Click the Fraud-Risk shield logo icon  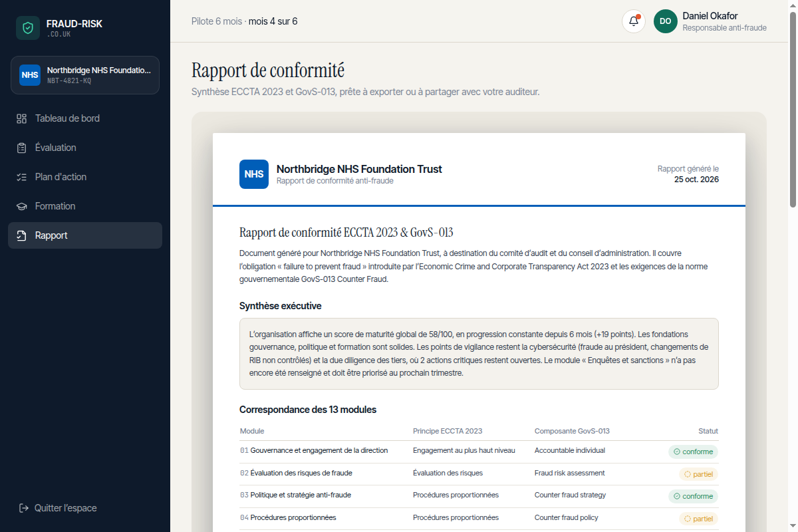coord(28,28)
